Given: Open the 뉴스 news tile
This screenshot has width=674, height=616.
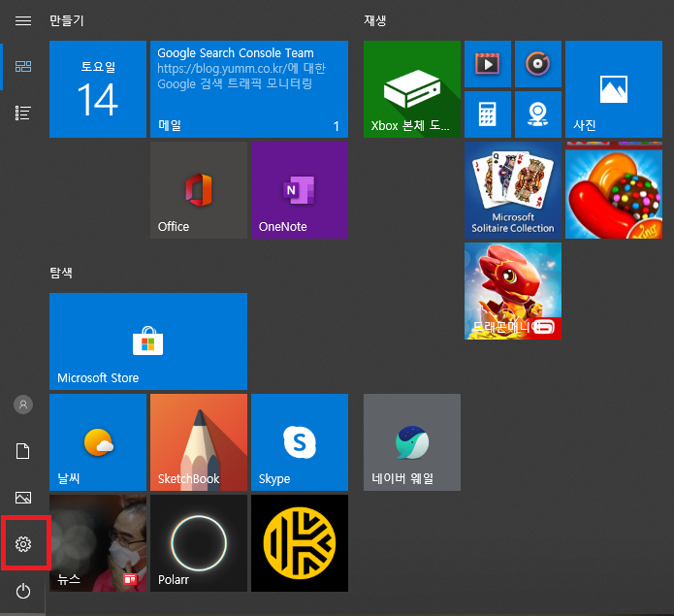Looking at the screenshot, I should [x=98, y=543].
